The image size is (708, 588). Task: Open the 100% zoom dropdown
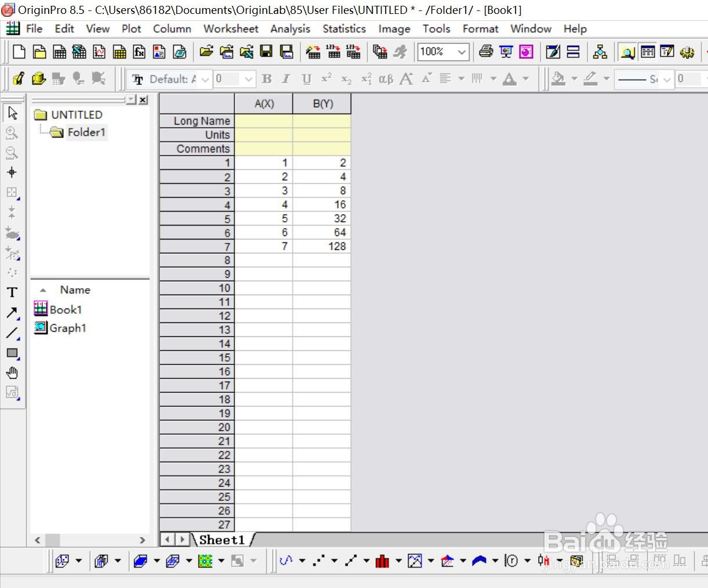462,52
